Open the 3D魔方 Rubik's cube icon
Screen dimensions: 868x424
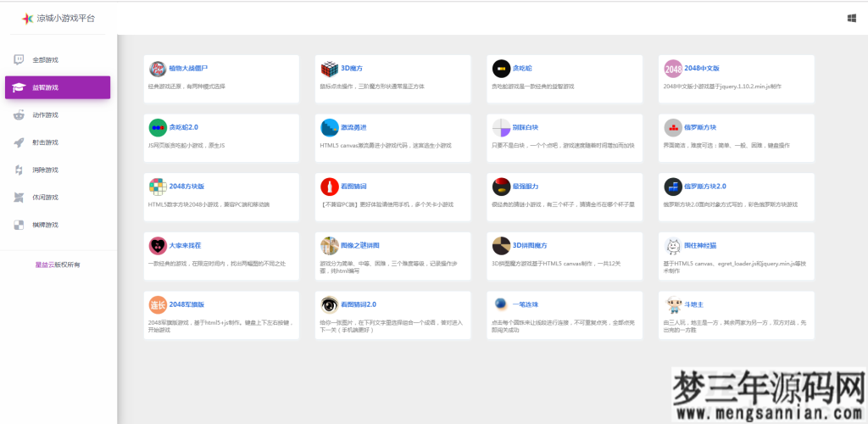[x=329, y=69]
